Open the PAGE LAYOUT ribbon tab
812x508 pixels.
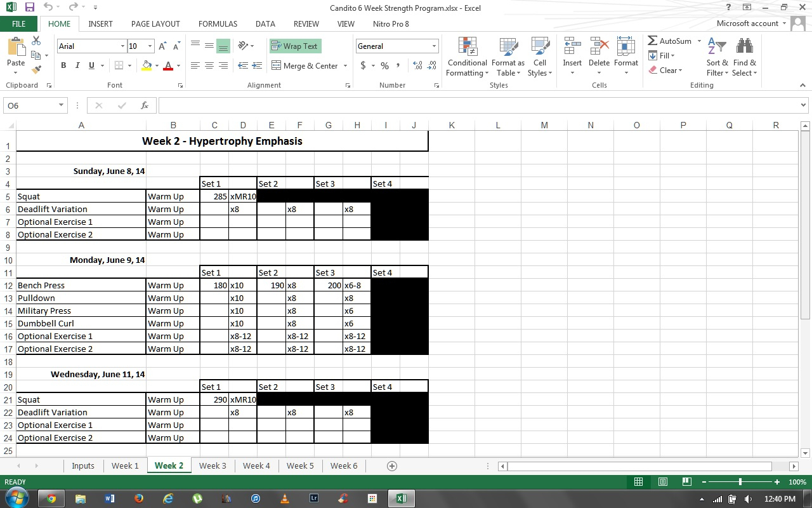[x=155, y=23]
